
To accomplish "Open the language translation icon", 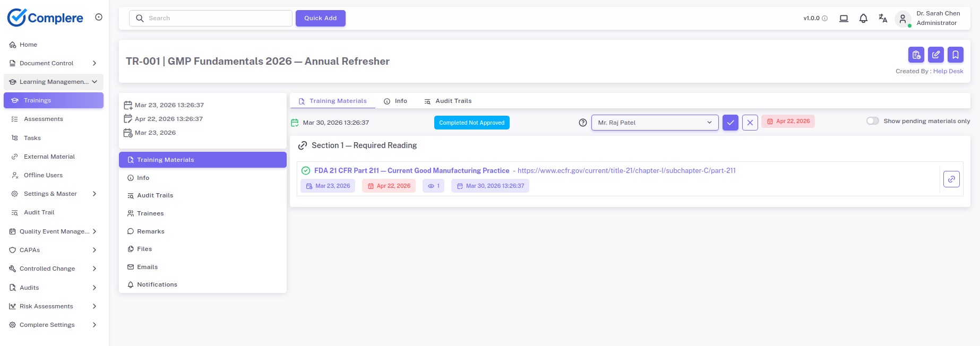I will (x=883, y=19).
